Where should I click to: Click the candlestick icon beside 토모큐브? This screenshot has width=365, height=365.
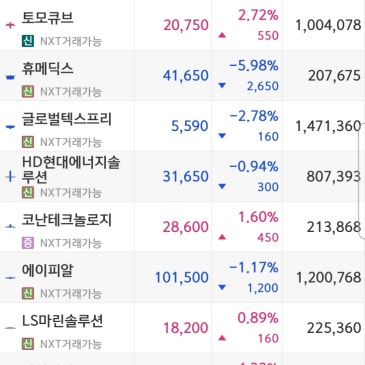pyautogui.click(x=10, y=25)
